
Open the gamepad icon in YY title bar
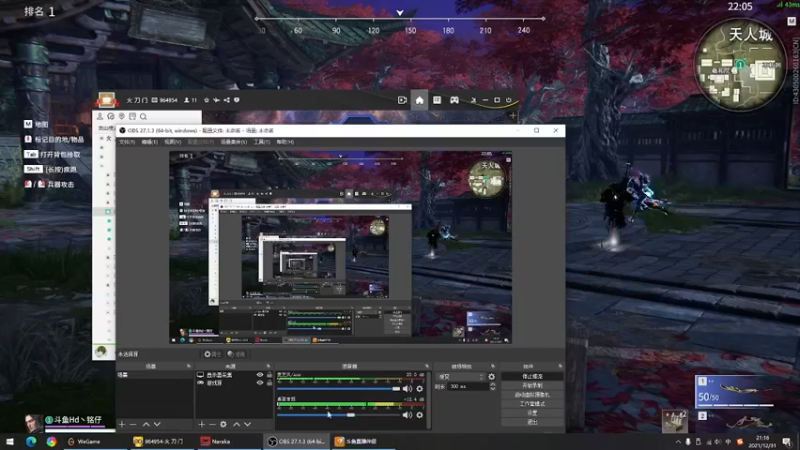point(454,101)
